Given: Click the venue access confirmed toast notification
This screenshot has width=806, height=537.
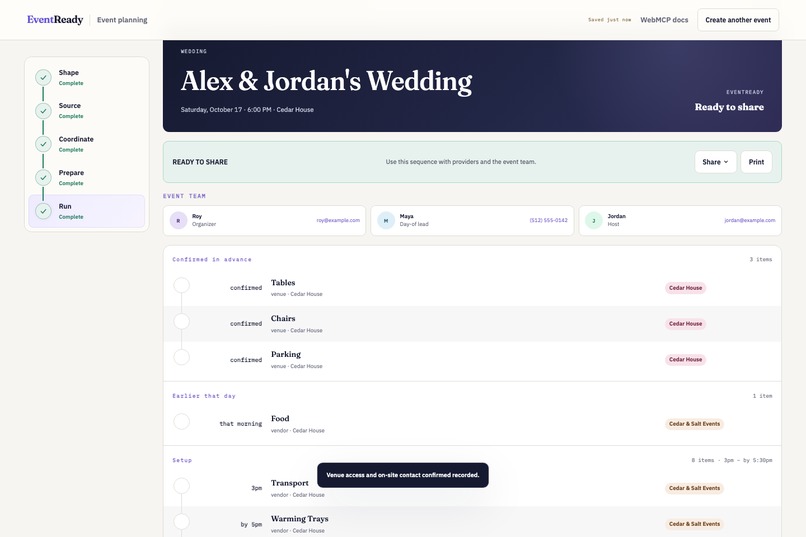Looking at the screenshot, I should click(x=402, y=475).
